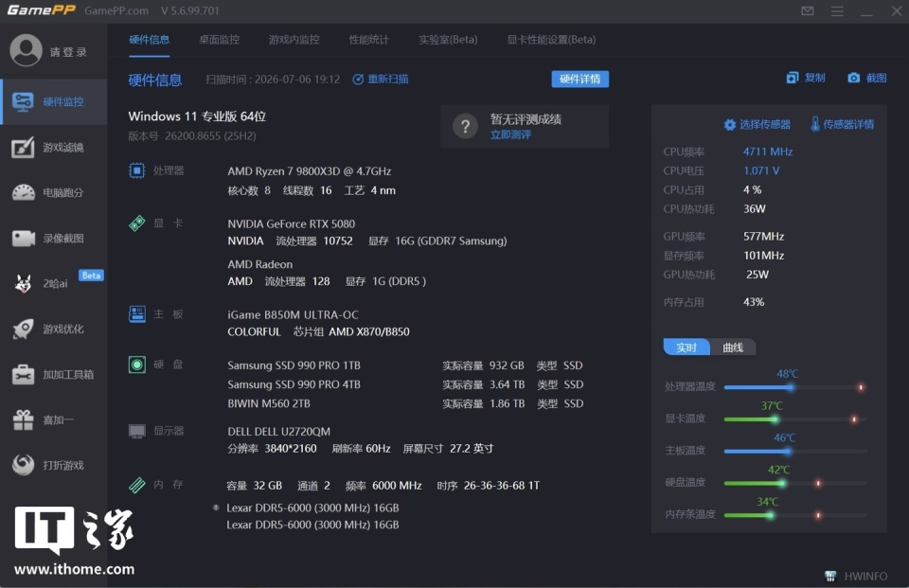Click 重新扫描 rescan link
The height and width of the screenshot is (588, 909).
[x=381, y=79]
